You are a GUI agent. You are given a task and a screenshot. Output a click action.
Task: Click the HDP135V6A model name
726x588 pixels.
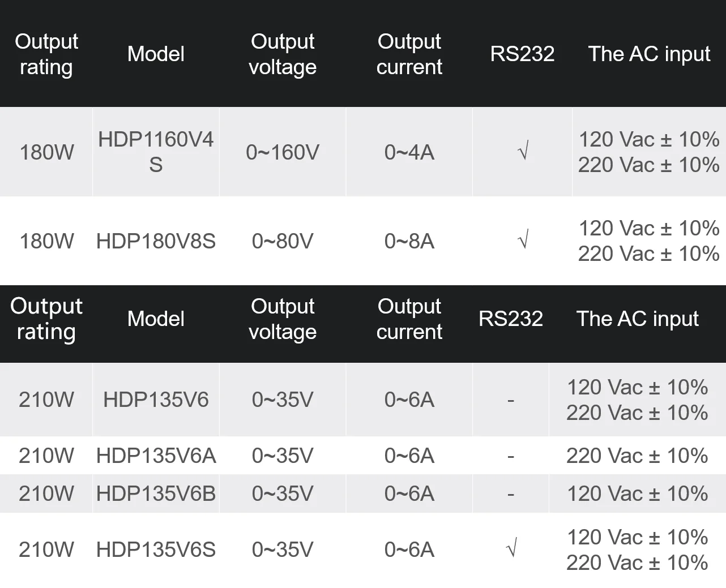tap(156, 456)
